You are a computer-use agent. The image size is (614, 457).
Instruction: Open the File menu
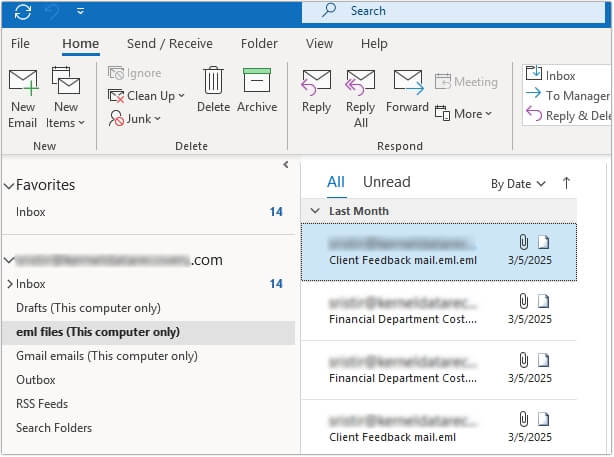click(20, 44)
